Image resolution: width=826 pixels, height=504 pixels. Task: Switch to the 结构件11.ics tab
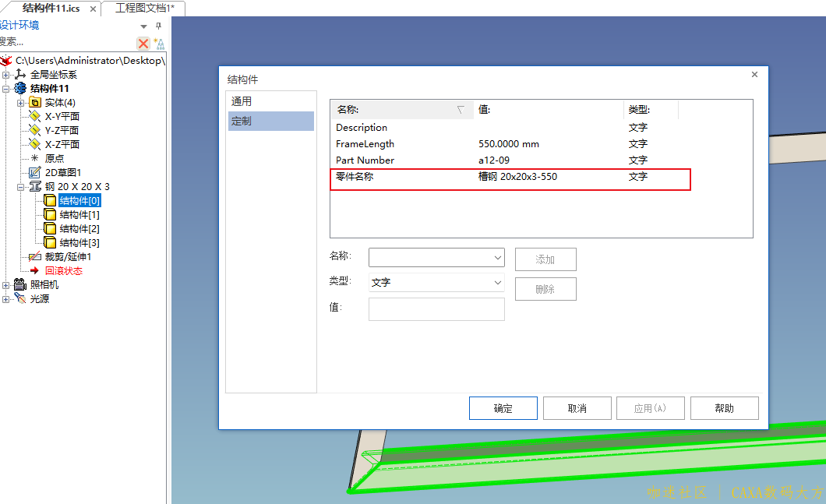tap(51, 9)
